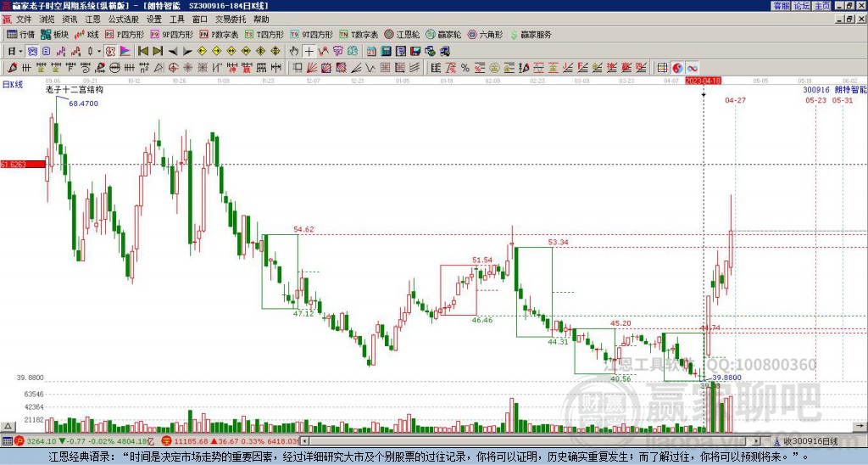Click the 论坛 button
The image size is (868, 465).
pyautogui.click(x=801, y=6)
